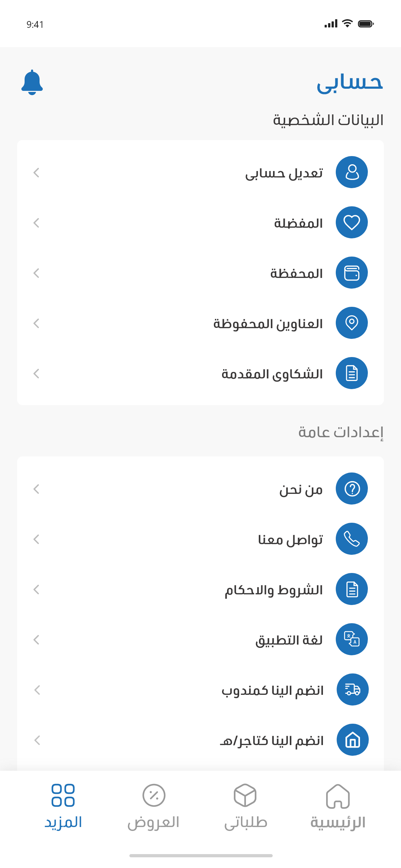
Task: Click the contact us phone icon
Action: pyautogui.click(x=351, y=539)
